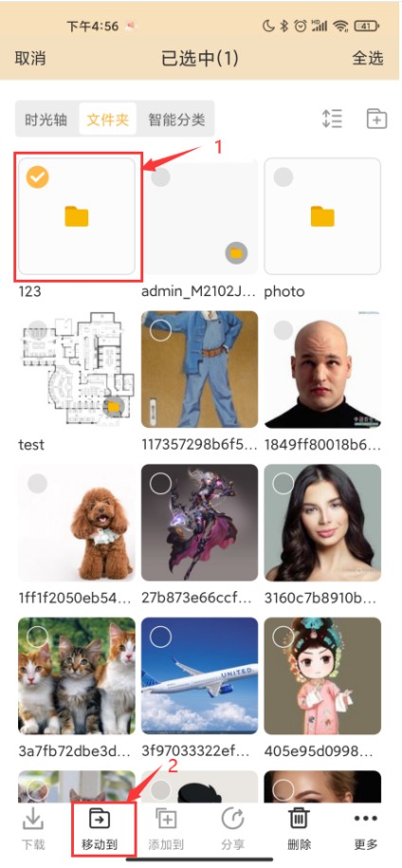The height and width of the screenshot is (868, 402).
Task: Switch to the 时光轴 tab
Action: click(x=47, y=120)
